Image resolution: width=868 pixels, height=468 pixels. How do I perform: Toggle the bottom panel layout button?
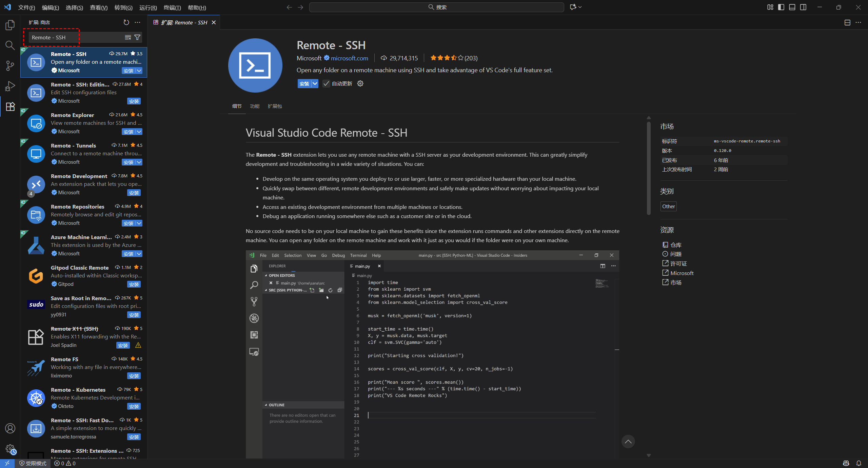[792, 7]
